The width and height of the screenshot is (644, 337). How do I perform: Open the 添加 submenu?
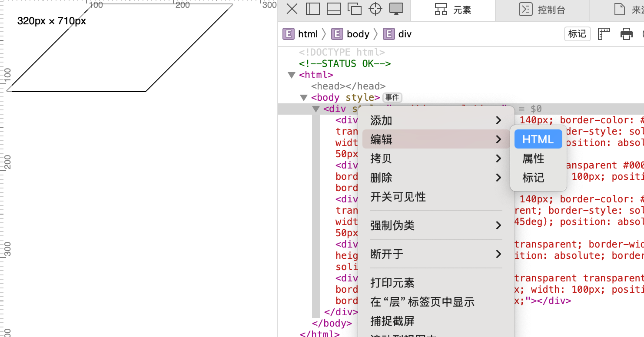click(x=436, y=120)
